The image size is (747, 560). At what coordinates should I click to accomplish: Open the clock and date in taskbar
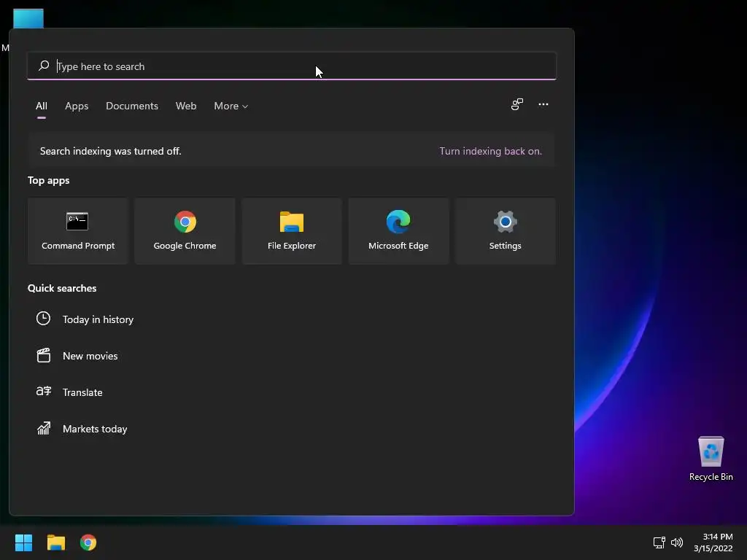click(713, 542)
